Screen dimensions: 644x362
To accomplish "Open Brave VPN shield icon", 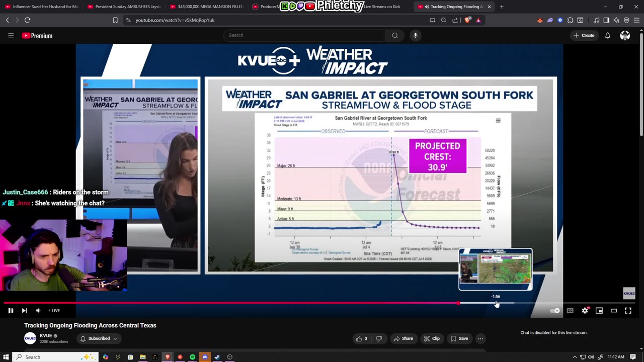I will [626, 20].
